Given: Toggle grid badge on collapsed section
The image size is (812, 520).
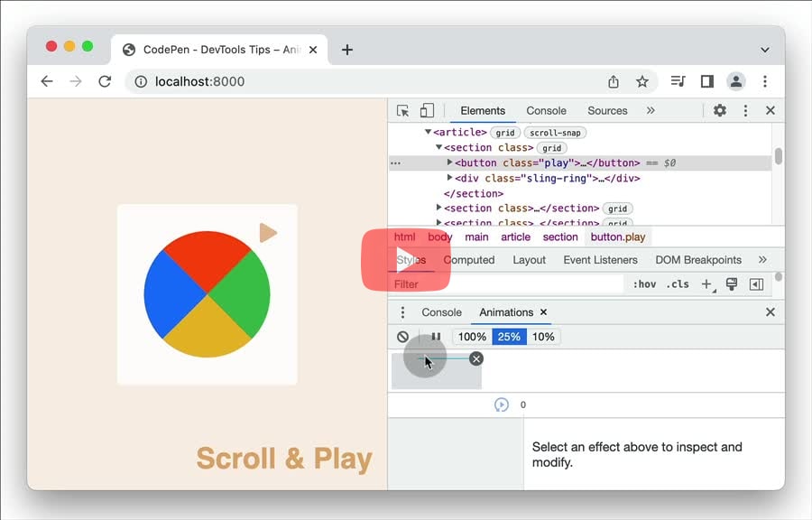Looking at the screenshot, I should 617,209.
